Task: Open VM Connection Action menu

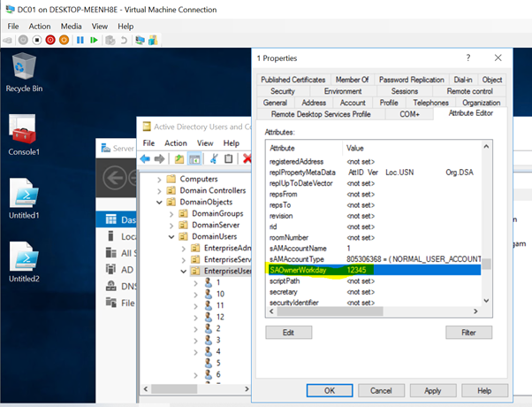Action: coord(40,27)
